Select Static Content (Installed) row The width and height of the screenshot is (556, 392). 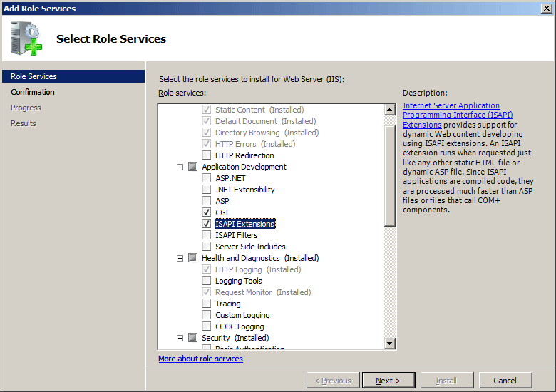[x=259, y=110]
